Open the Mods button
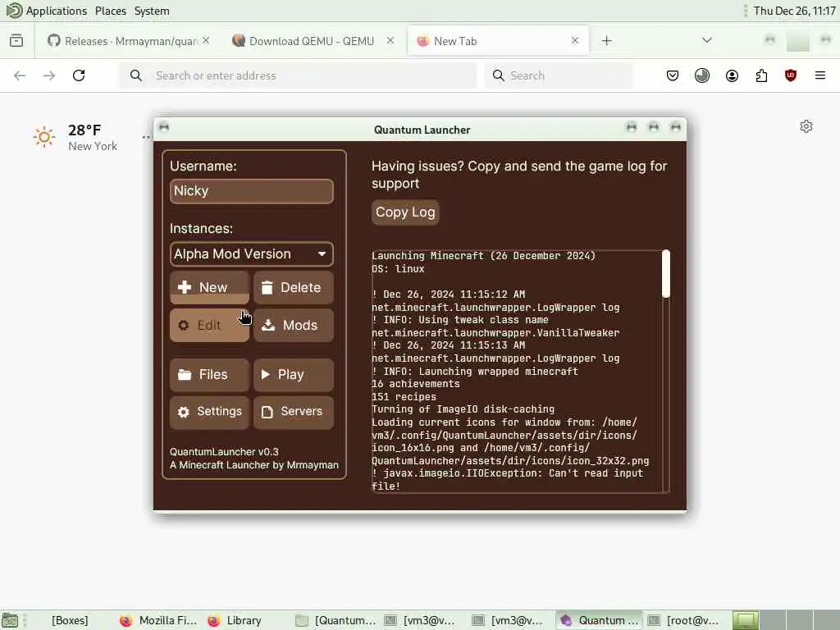 click(294, 325)
